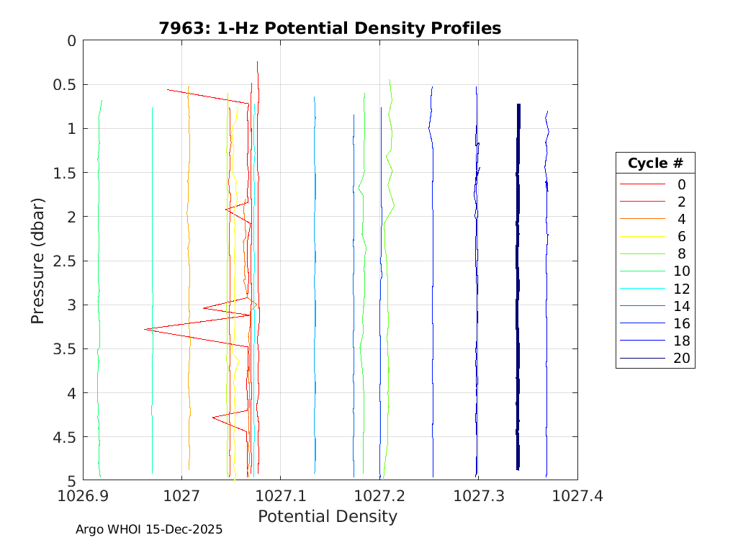This screenshot has height=540, width=756.
Task: Click the 'Argo WHOI 15-Dec-2025' footer text
Action: click(149, 529)
